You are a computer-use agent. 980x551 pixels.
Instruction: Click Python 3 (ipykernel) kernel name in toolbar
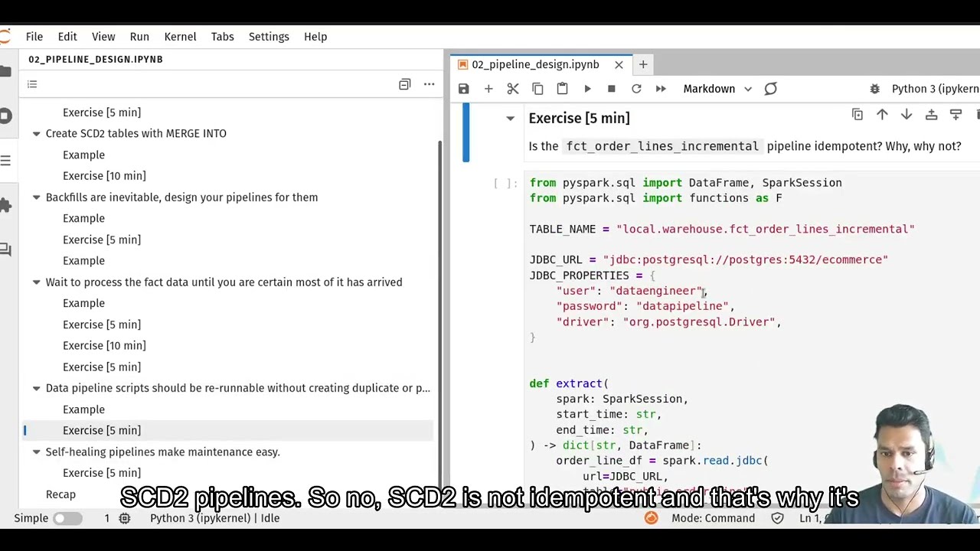(x=936, y=89)
